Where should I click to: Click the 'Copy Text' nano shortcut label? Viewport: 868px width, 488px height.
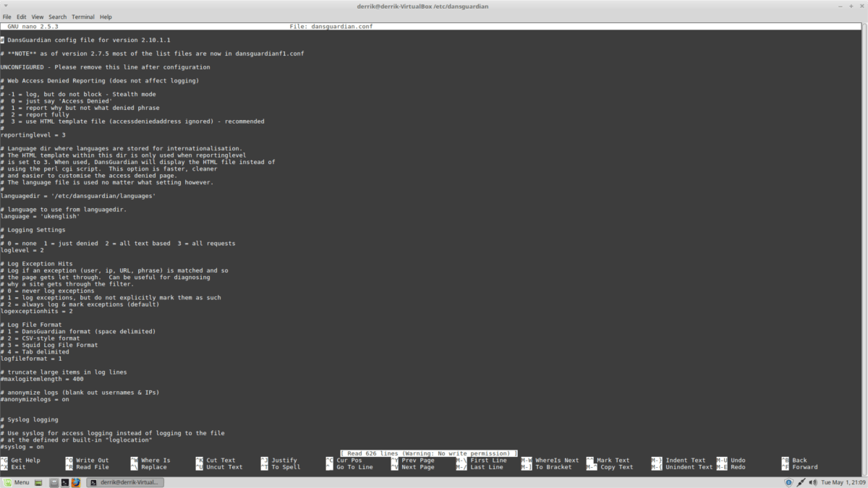tap(617, 467)
